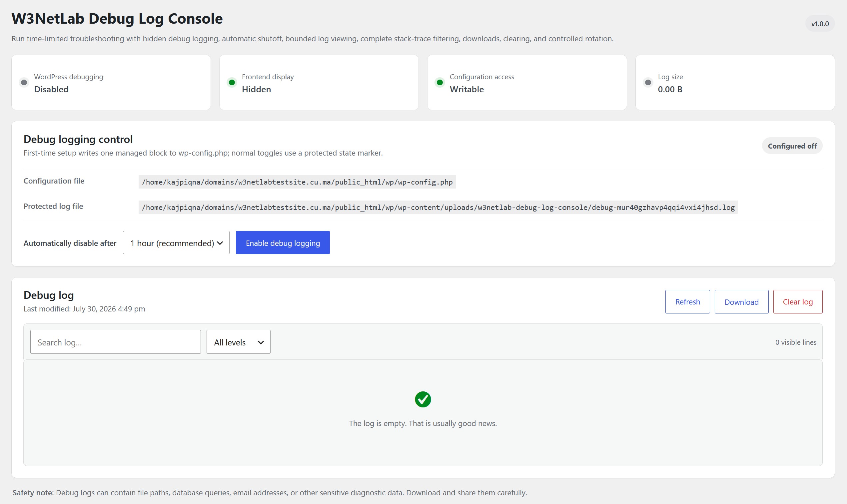Download the debug log file
847x504 pixels.
(741, 301)
